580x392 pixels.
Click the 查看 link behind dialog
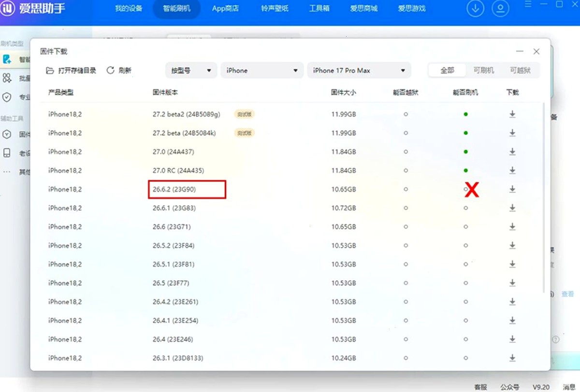568,294
